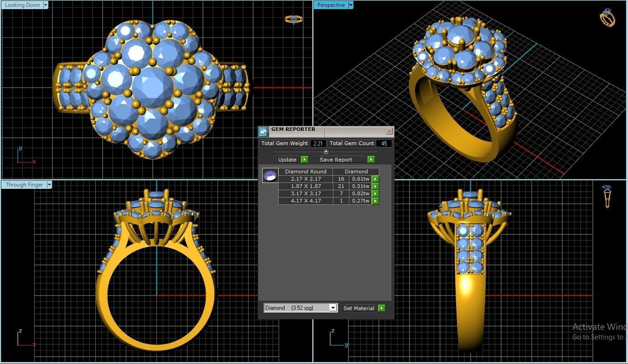Click the ring view icon in Perspective viewport
628x364 pixels.
(607, 17)
